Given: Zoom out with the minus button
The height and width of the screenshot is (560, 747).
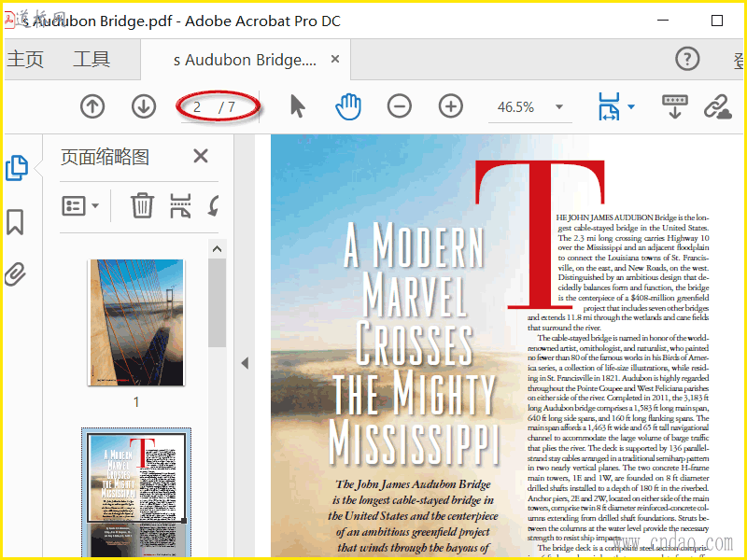Looking at the screenshot, I should coord(400,106).
